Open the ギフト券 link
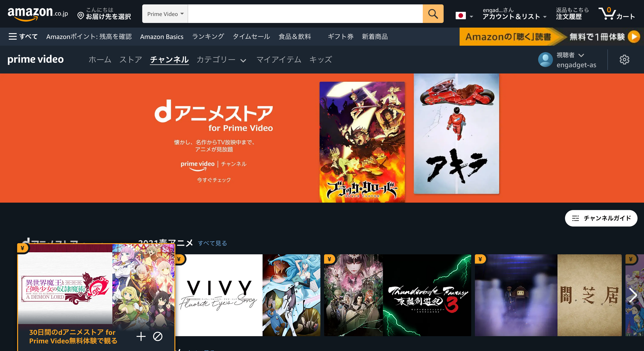This screenshot has width=644, height=351. [341, 37]
